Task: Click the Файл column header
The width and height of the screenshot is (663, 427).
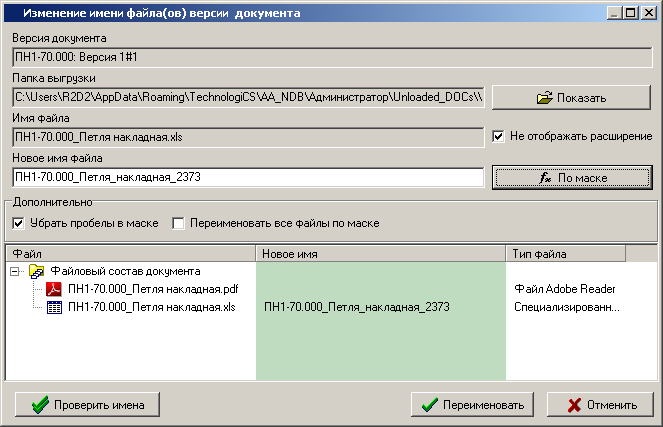Action: point(130,254)
